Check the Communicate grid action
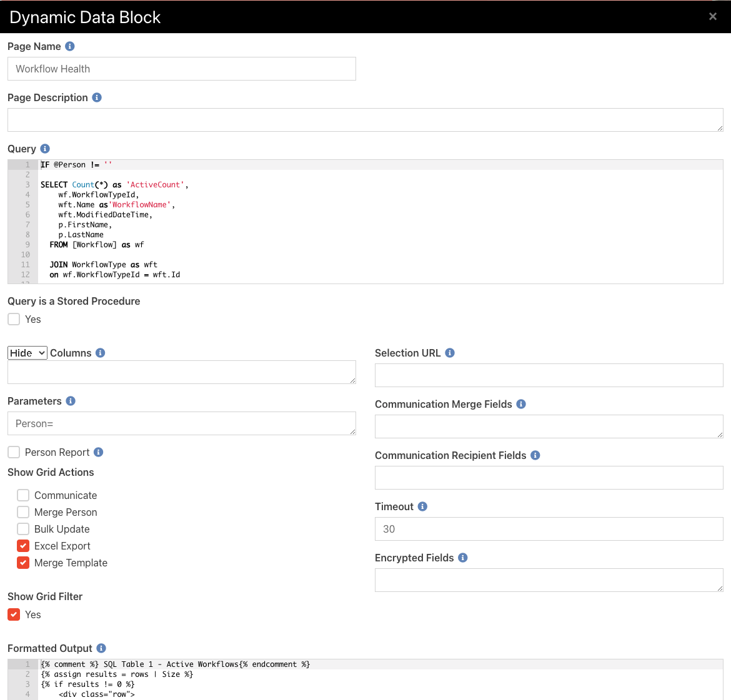Viewport: 731px width, 700px height. (x=23, y=495)
